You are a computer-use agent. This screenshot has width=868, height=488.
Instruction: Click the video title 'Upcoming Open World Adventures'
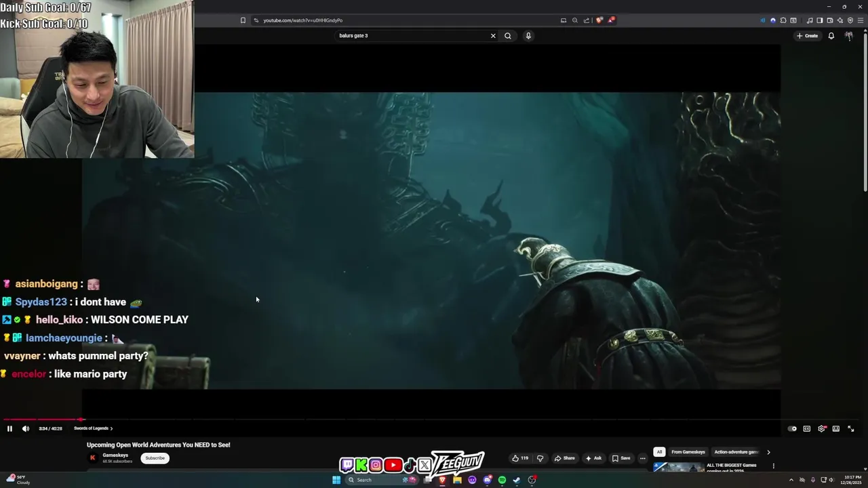(159, 445)
